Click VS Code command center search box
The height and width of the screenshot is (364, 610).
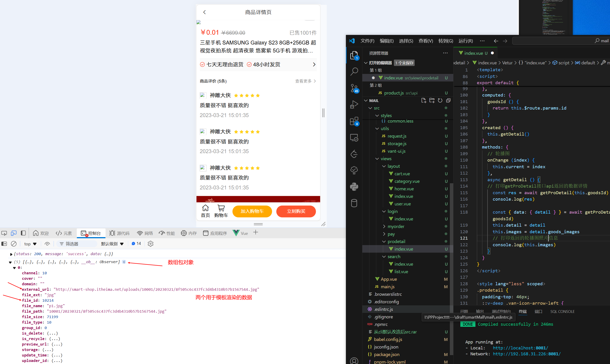click(x=561, y=41)
